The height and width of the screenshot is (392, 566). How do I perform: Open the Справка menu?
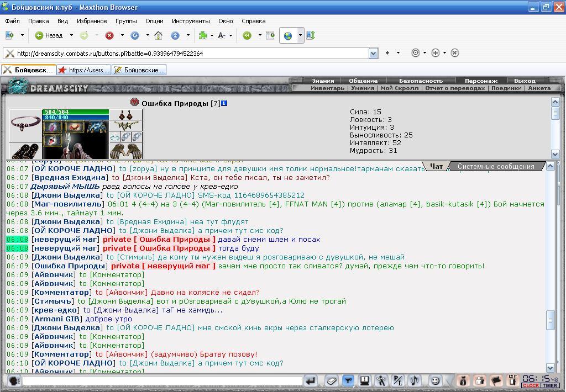click(253, 21)
